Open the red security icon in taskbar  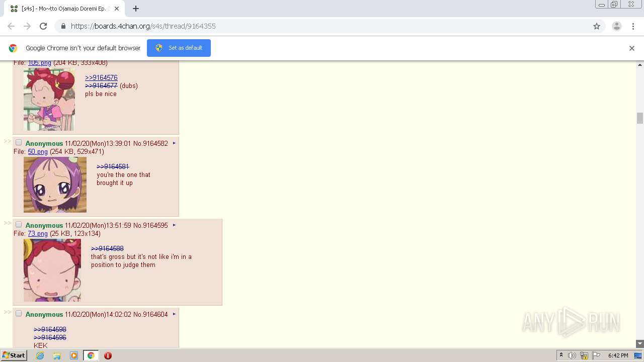click(108, 355)
